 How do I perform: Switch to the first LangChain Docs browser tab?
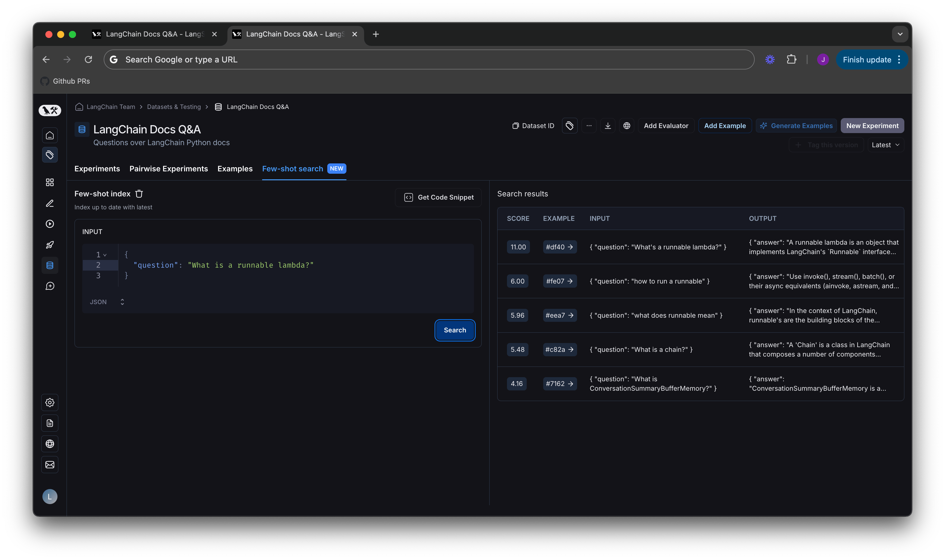point(155,34)
